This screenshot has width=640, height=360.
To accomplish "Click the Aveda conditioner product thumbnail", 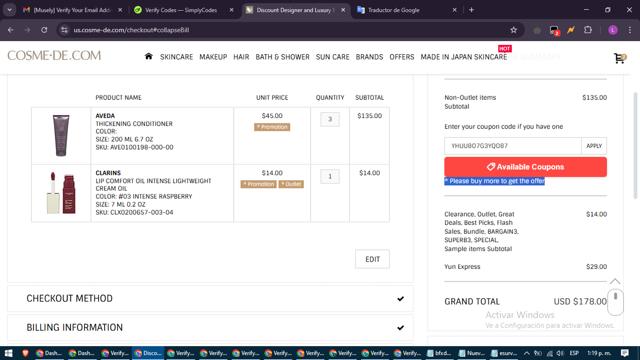I will [x=61, y=136].
